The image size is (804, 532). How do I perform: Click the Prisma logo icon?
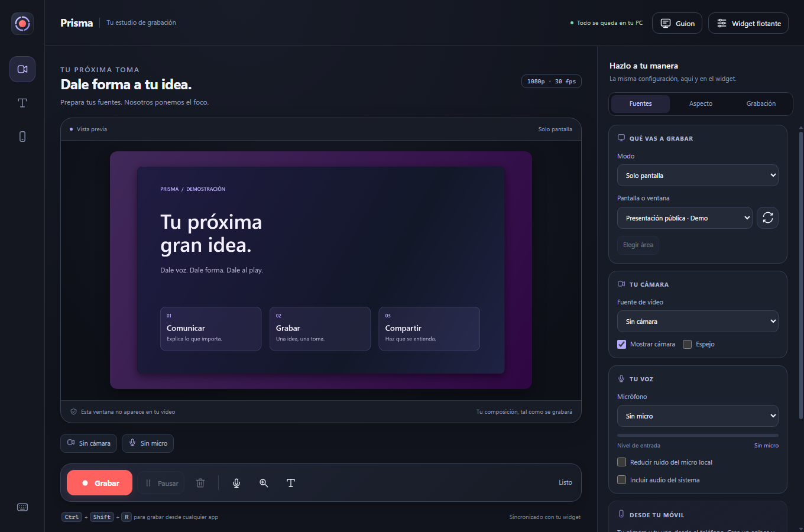(x=22, y=24)
